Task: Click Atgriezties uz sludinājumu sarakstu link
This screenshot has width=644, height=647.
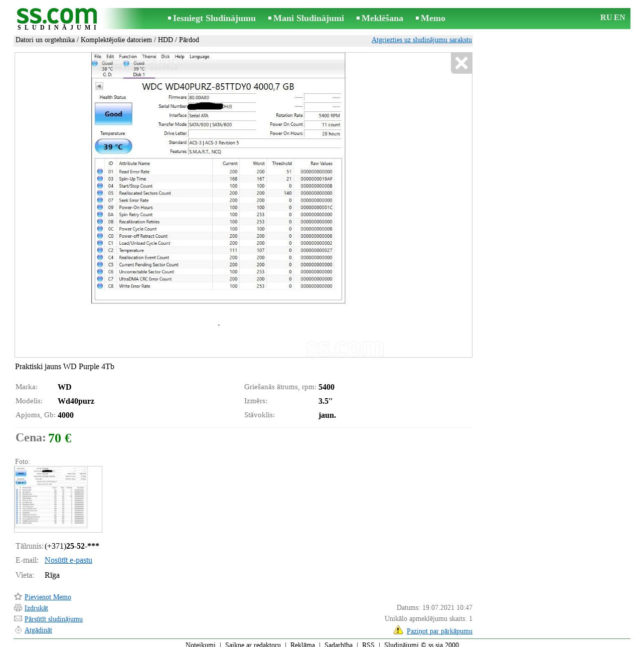Action: 422,40
